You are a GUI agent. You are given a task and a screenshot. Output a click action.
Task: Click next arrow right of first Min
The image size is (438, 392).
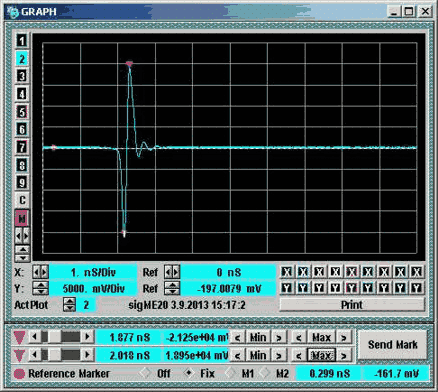(279, 338)
